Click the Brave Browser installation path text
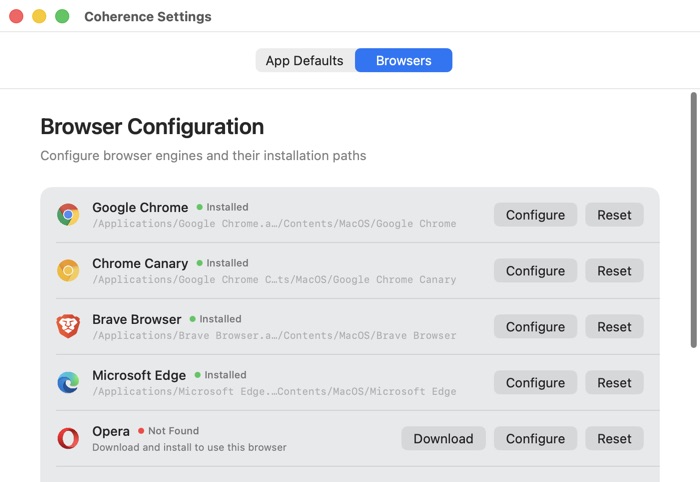700x482 pixels. 274,335
